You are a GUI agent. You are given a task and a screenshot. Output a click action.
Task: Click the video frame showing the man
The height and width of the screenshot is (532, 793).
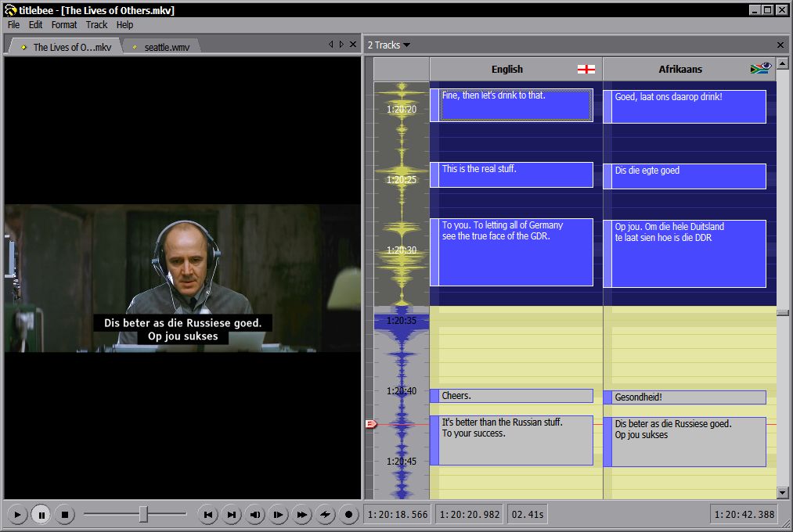pos(182,278)
